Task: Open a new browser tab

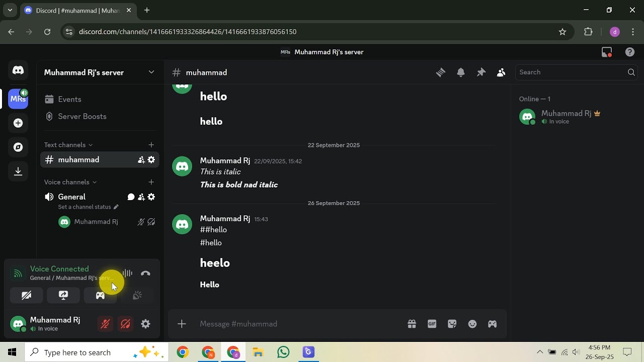Action: (x=147, y=10)
